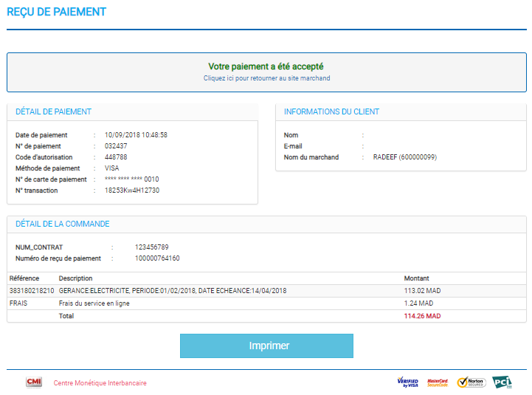532x395 pixels.
Task: Click the Norton Secured badge
Action: coord(471,382)
